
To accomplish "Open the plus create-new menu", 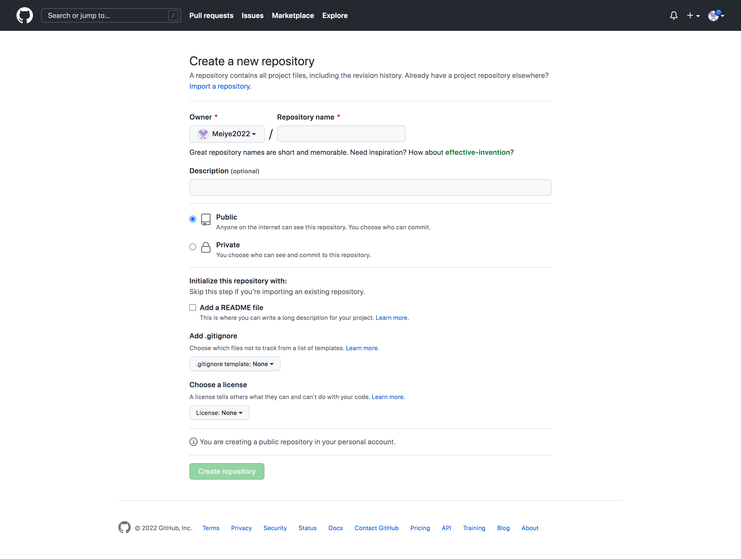I will click(693, 15).
